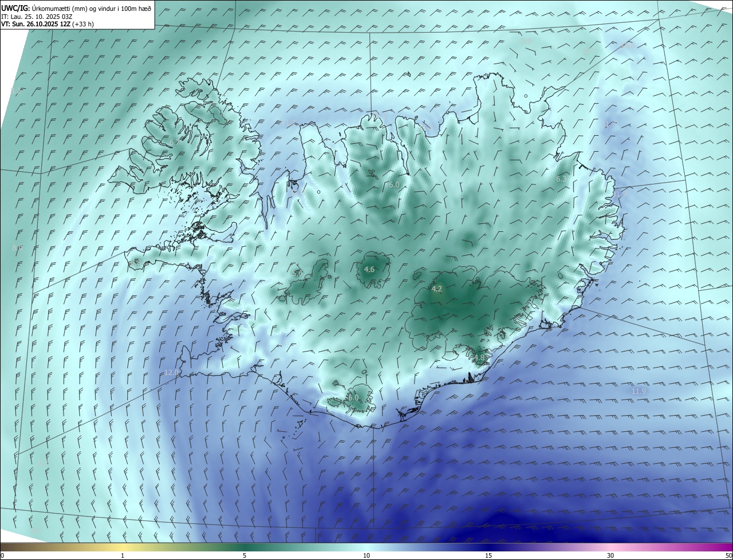Click the colorbar tick label 0
This screenshot has width=733, height=560.
[2, 555]
